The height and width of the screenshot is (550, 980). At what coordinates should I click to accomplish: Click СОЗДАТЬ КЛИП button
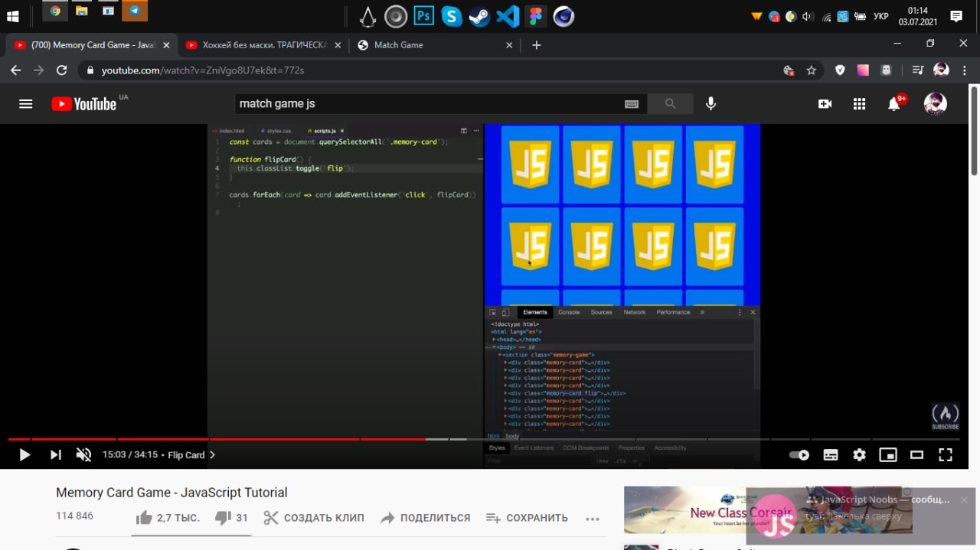coord(314,518)
